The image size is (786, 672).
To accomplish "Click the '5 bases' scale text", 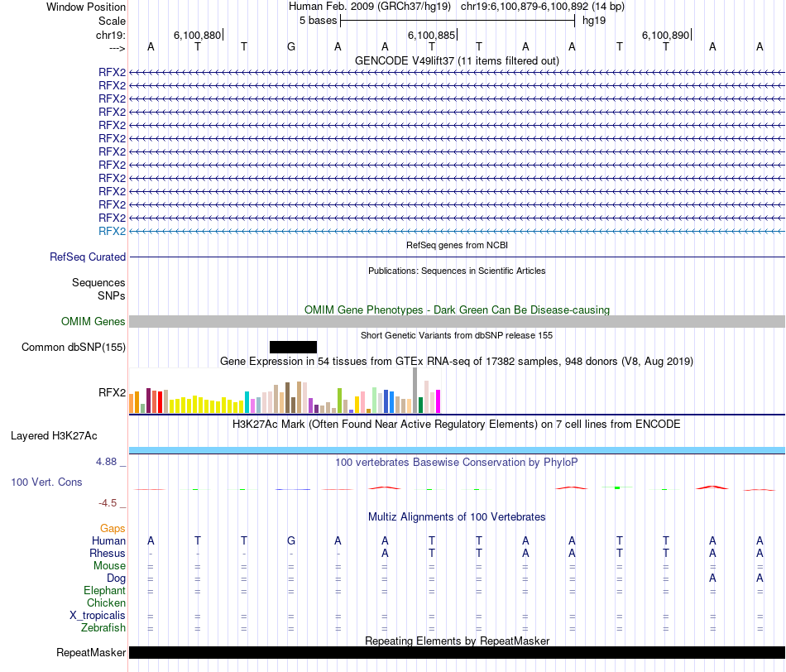I will [318, 21].
